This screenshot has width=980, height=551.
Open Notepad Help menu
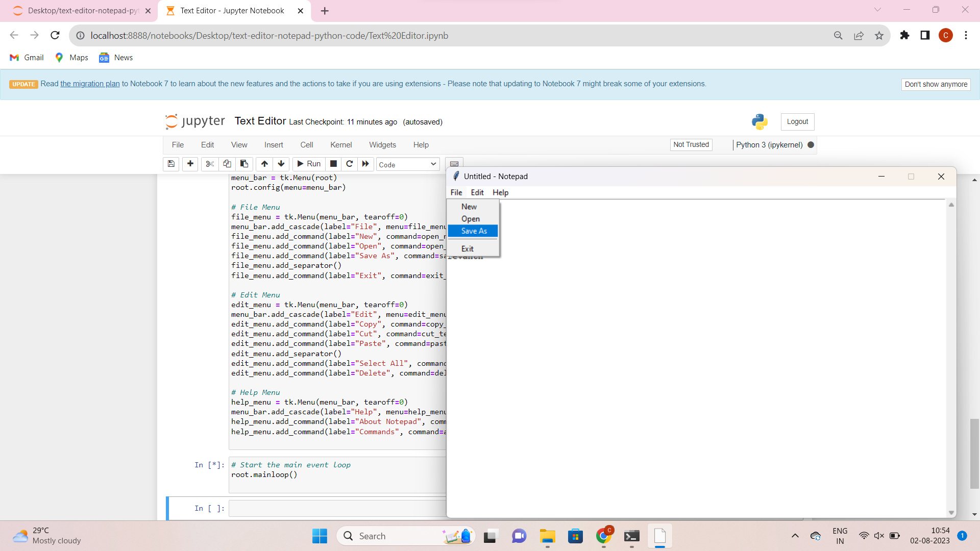click(500, 192)
